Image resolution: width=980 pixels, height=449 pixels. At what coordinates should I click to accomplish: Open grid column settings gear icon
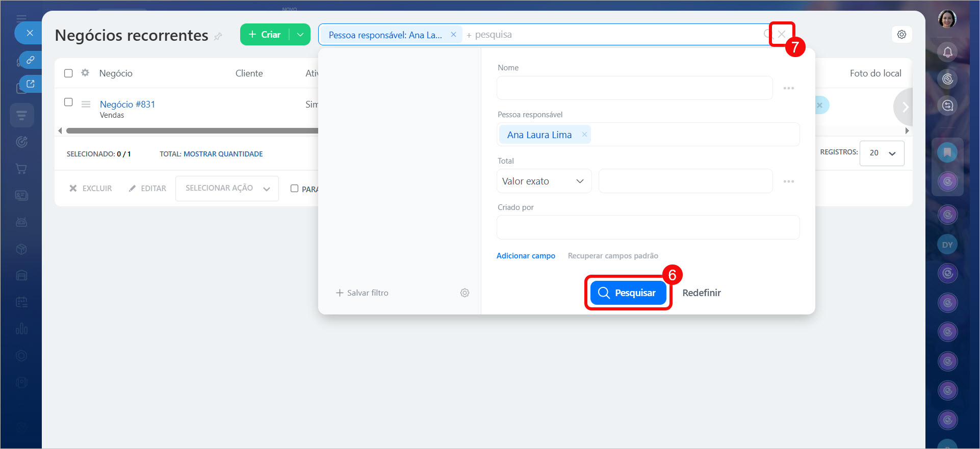[85, 73]
